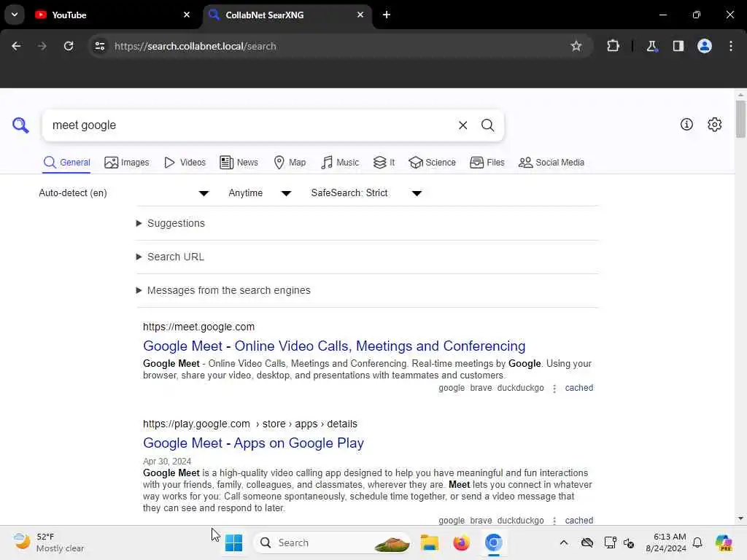The image size is (747, 560).
Task: Open the Chrome three-dot menu
Action: pos(731,46)
